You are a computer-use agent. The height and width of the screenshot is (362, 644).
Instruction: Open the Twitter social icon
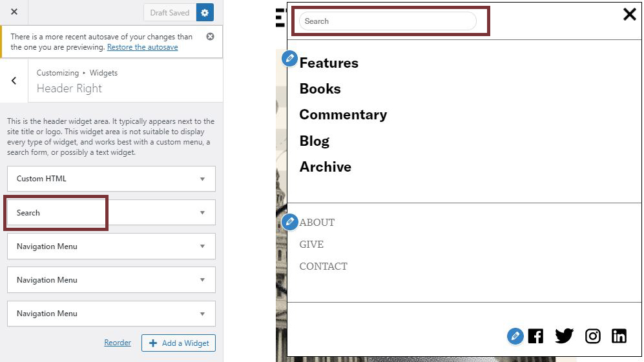(564, 336)
